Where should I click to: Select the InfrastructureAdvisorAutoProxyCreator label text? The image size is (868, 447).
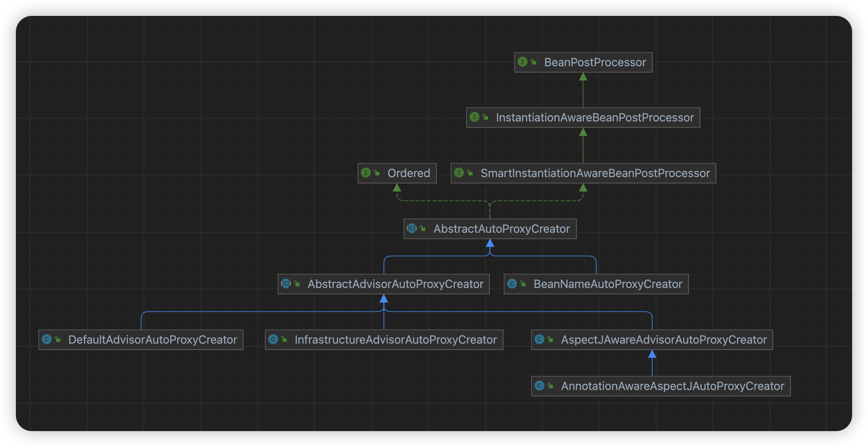point(396,340)
